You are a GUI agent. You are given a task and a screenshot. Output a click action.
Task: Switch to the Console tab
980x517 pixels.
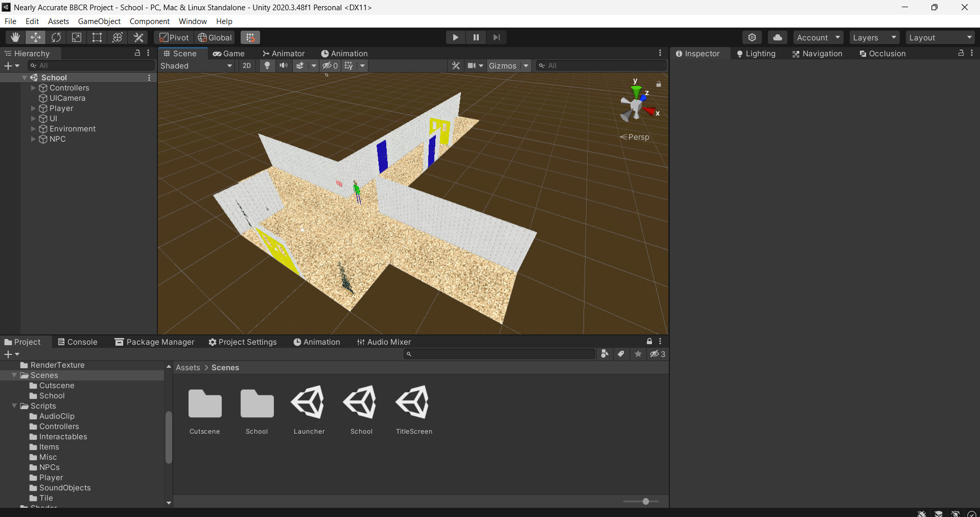[77, 342]
